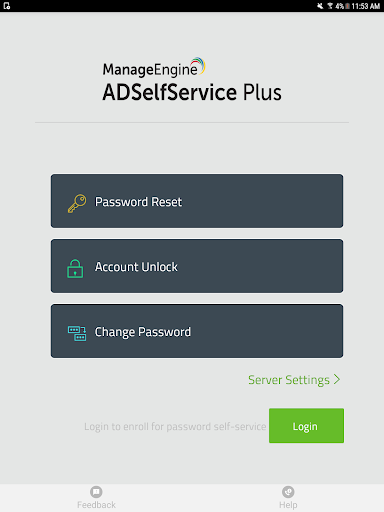This screenshot has height=512, width=384.
Task: Select the Change Password option
Action: (x=197, y=331)
